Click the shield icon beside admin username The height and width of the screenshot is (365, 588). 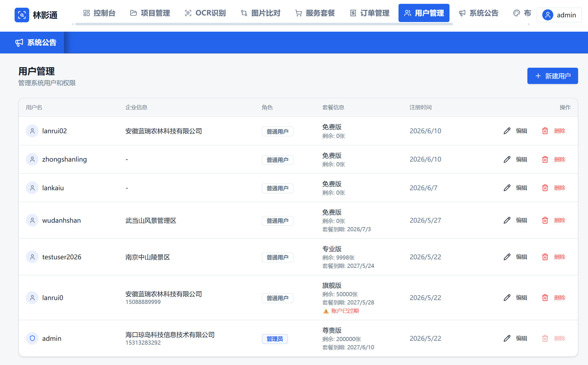pos(32,338)
